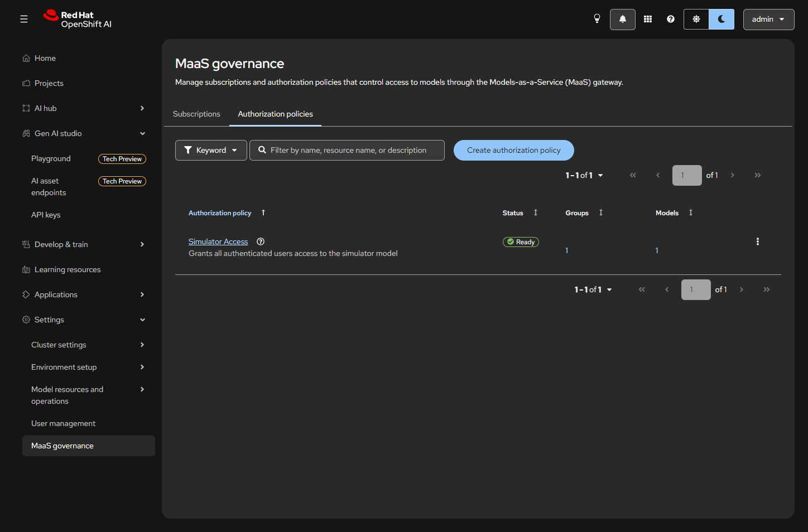Image resolution: width=808 pixels, height=532 pixels.
Task: Expand the Applications section
Action: (x=89, y=294)
